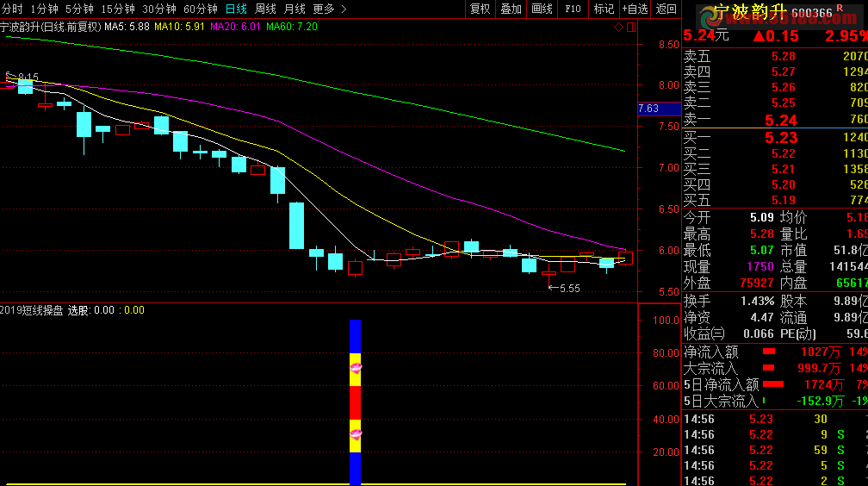The height and width of the screenshot is (486, 868).
Task: Switch to the 周线 weekly chart tab
Action: coord(265,9)
